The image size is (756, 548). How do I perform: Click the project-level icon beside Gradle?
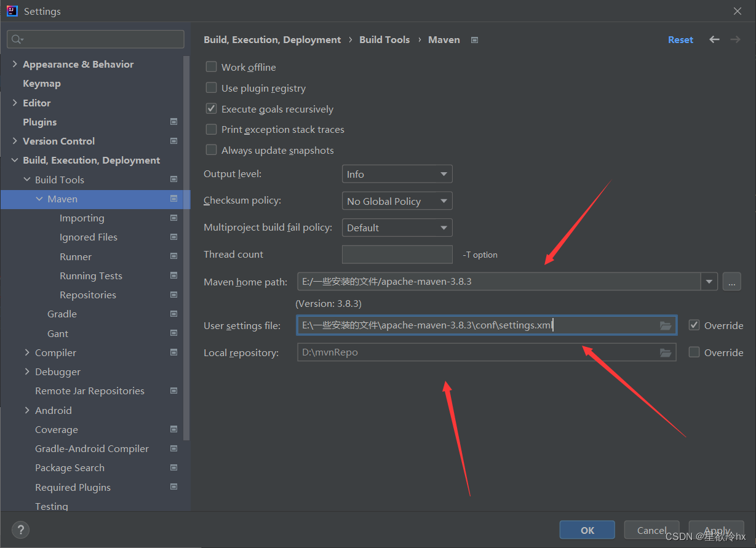pos(174,314)
